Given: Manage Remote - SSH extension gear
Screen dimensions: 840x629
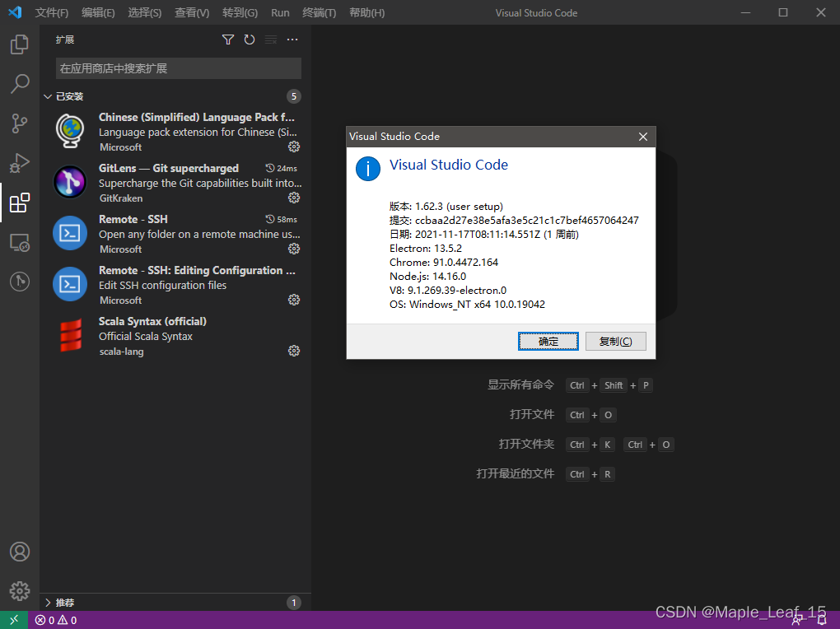Looking at the screenshot, I should click(x=294, y=249).
